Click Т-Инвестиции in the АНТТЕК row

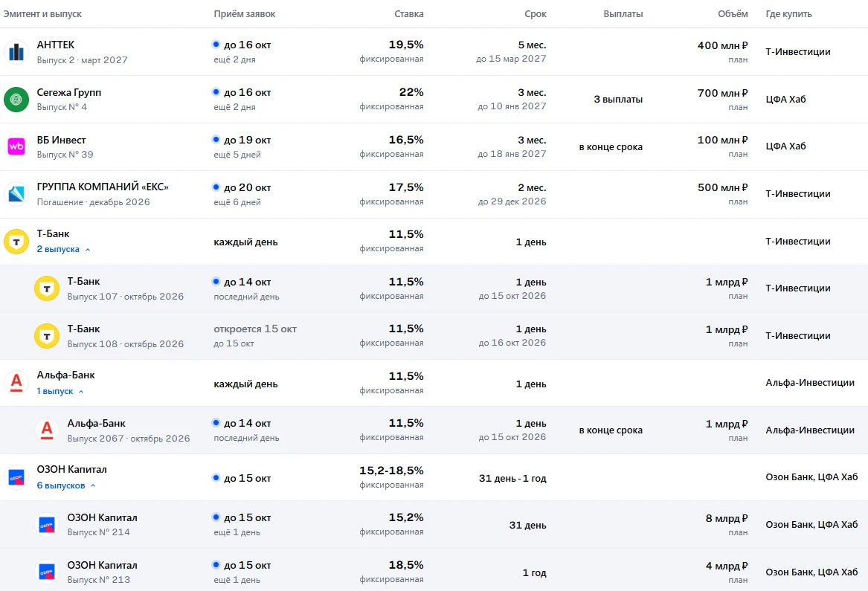(797, 52)
